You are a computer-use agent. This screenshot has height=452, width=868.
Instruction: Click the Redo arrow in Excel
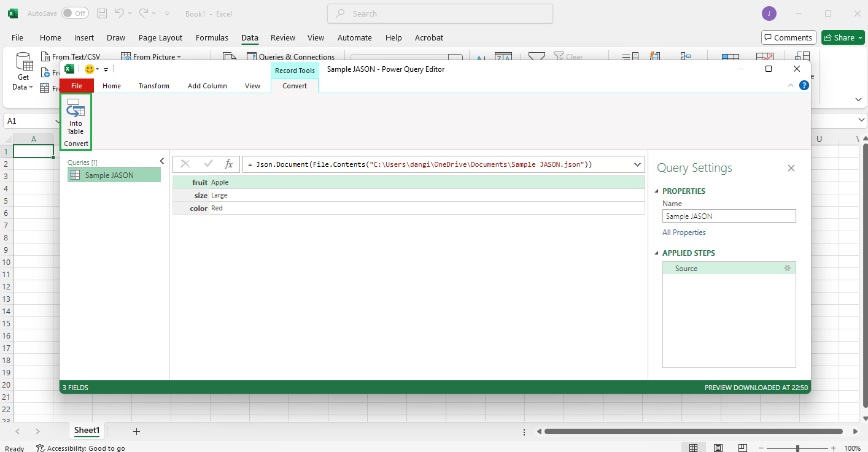pyautogui.click(x=144, y=13)
